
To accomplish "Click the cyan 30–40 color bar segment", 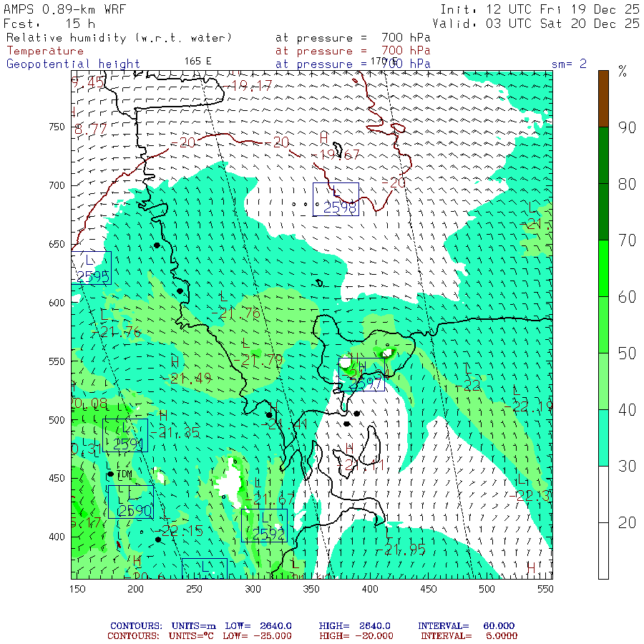I will pos(603,438).
